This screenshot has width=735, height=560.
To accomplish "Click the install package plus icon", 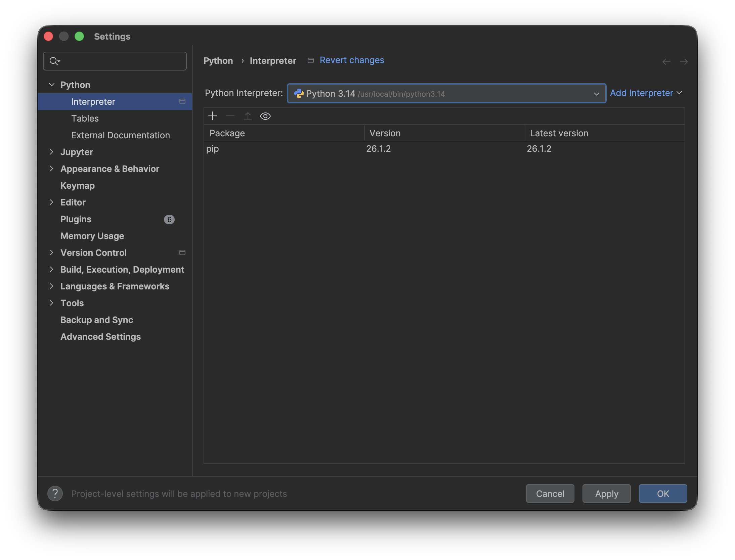I will point(213,116).
